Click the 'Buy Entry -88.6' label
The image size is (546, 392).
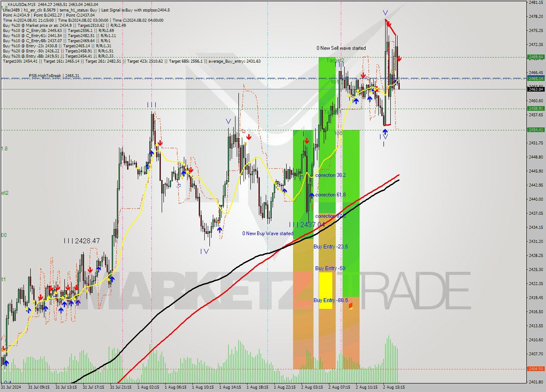[331, 300]
